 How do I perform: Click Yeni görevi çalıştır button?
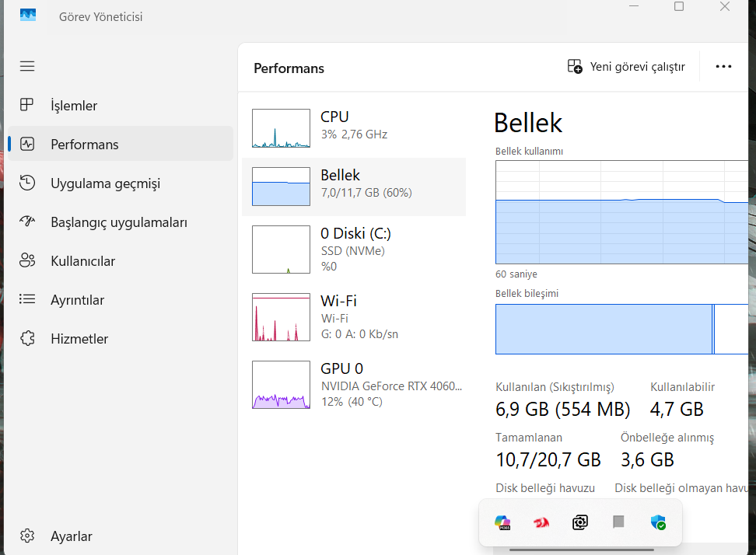626,67
